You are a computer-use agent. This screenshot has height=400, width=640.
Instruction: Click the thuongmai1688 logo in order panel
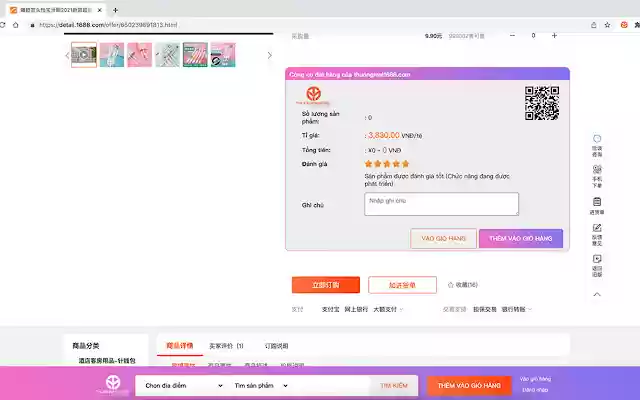click(313, 96)
